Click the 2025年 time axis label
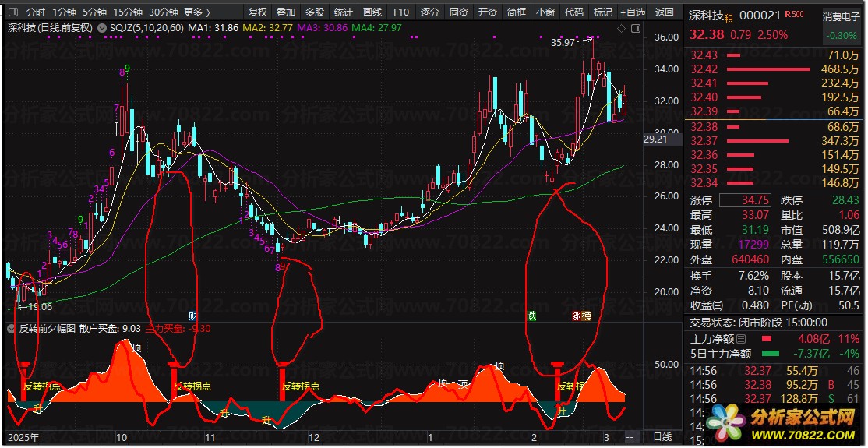The height and width of the screenshot is (448, 868). 24,437
